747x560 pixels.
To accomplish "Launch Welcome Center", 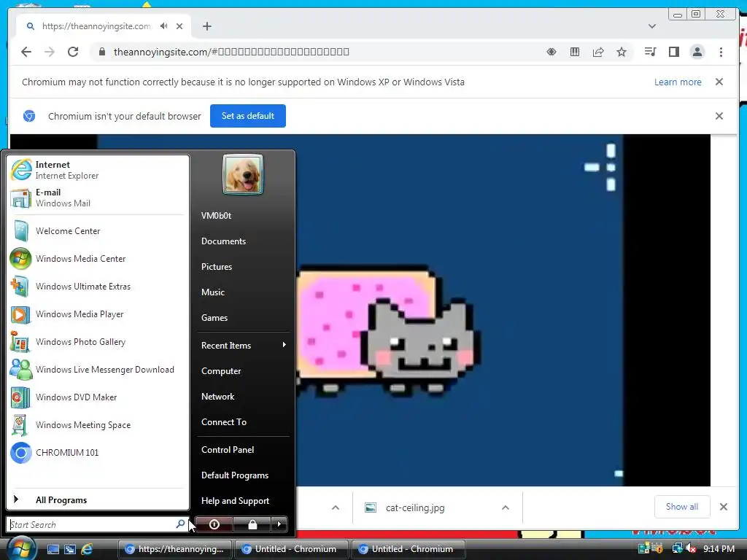I will tap(98, 231).
